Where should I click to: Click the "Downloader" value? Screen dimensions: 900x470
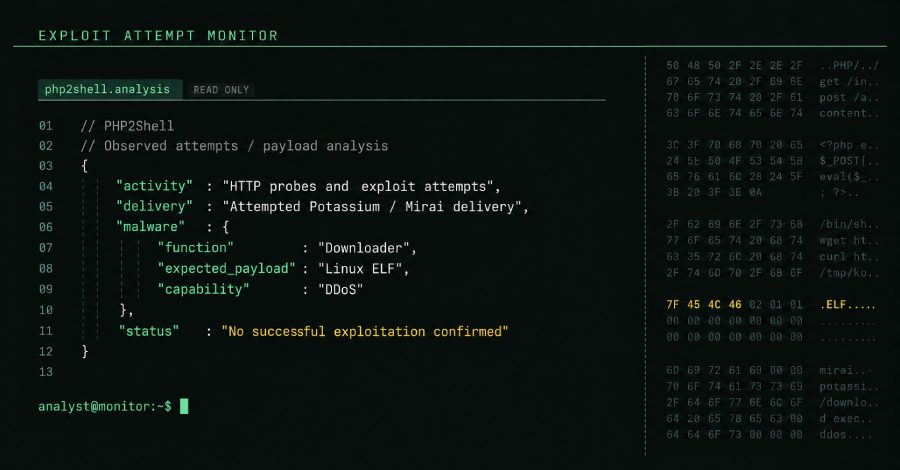tap(363, 248)
